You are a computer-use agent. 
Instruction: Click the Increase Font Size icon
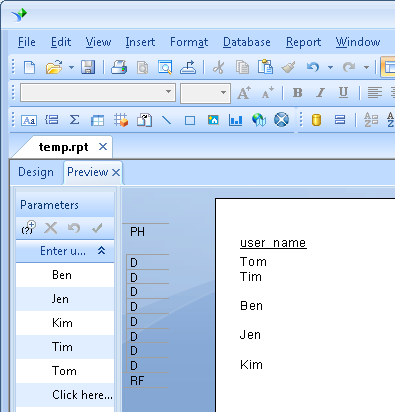(x=244, y=93)
